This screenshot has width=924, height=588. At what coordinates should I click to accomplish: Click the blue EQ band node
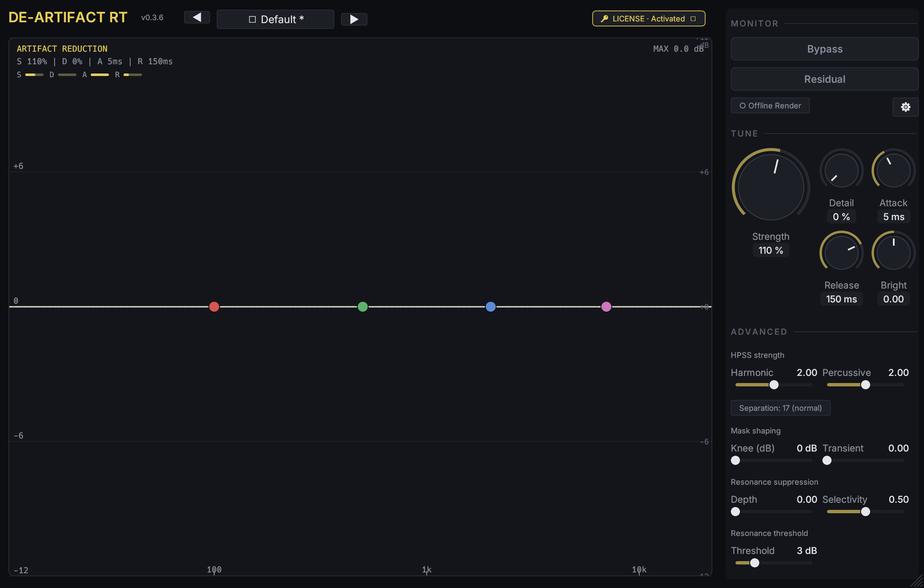491,307
